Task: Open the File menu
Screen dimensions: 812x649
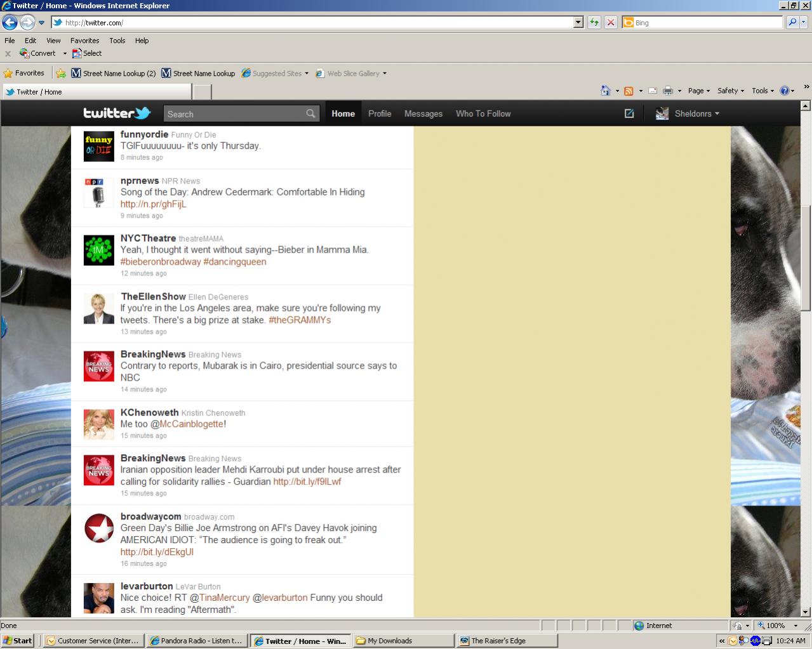Action: (10, 40)
